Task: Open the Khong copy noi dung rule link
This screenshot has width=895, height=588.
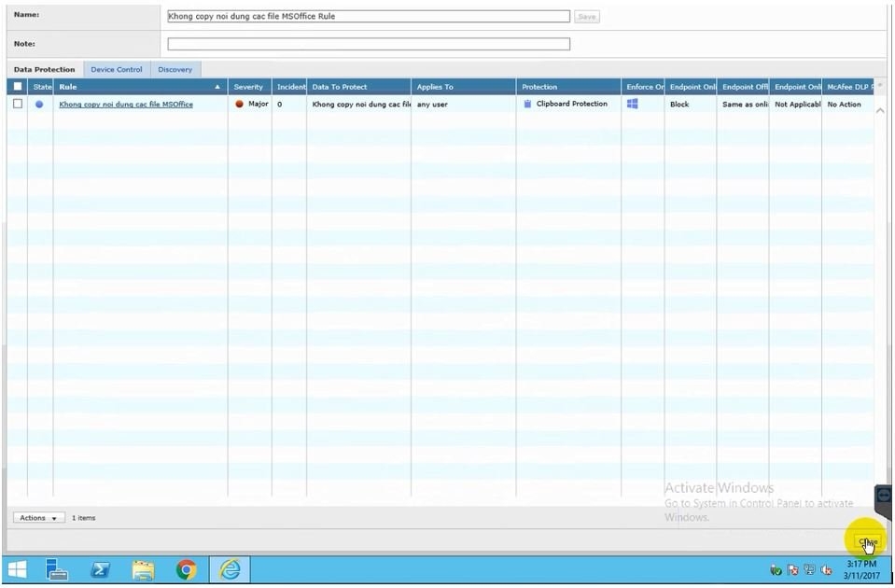Action: [126, 105]
